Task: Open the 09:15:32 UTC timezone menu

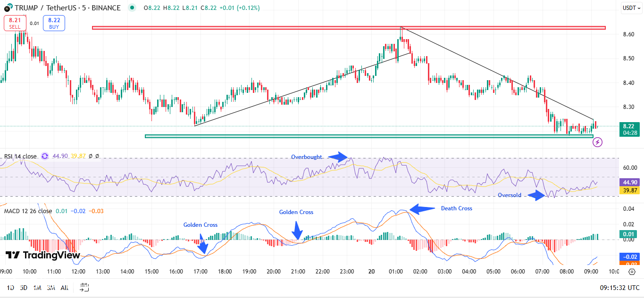Action: 620,287
